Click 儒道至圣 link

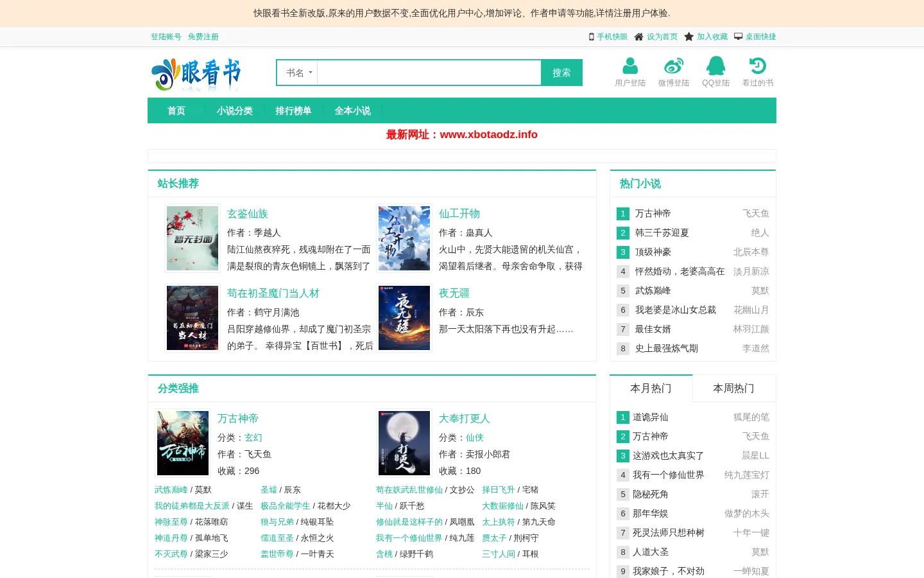pyautogui.click(x=277, y=538)
